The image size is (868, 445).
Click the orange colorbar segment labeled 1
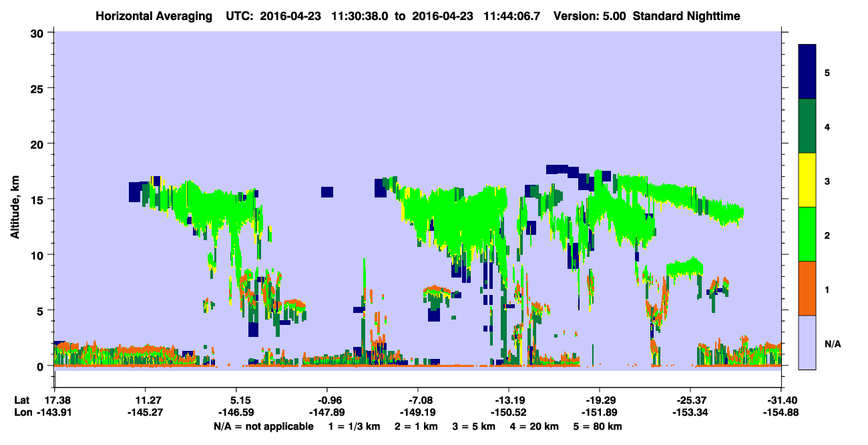coord(808,288)
